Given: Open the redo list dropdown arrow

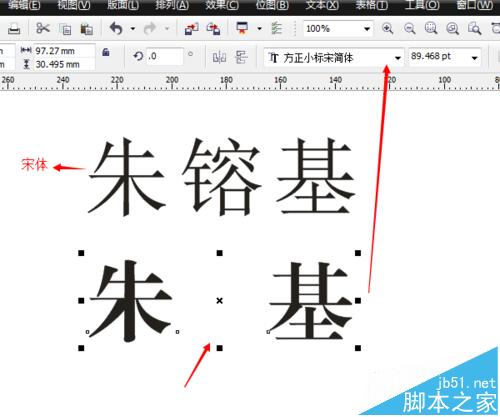Looking at the screenshot, I should click(167, 29).
